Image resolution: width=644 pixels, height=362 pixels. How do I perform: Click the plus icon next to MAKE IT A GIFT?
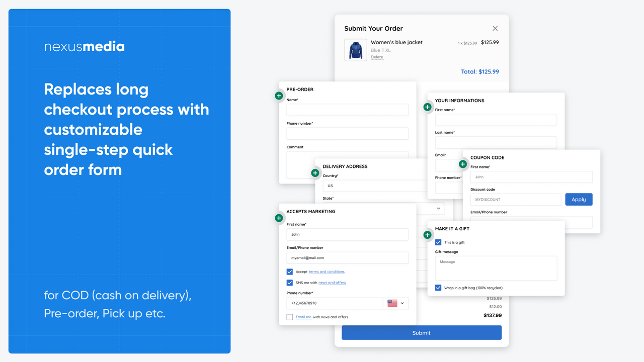point(427,235)
